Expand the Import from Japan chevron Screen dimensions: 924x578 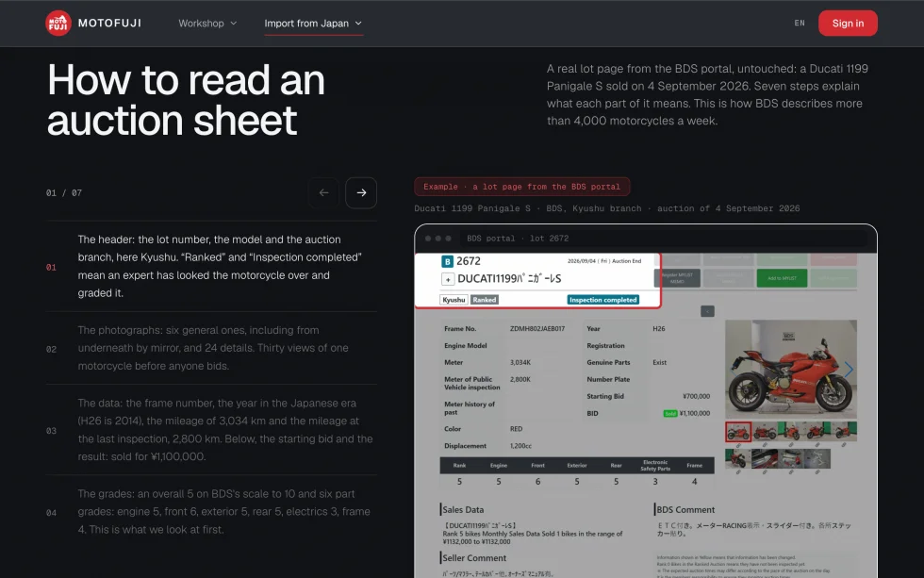pos(358,23)
